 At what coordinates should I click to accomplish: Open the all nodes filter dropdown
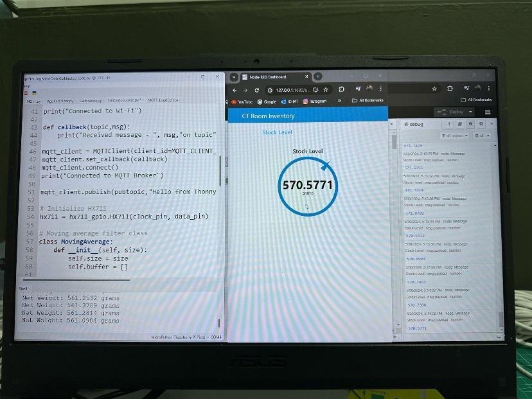tap(454, 136)
